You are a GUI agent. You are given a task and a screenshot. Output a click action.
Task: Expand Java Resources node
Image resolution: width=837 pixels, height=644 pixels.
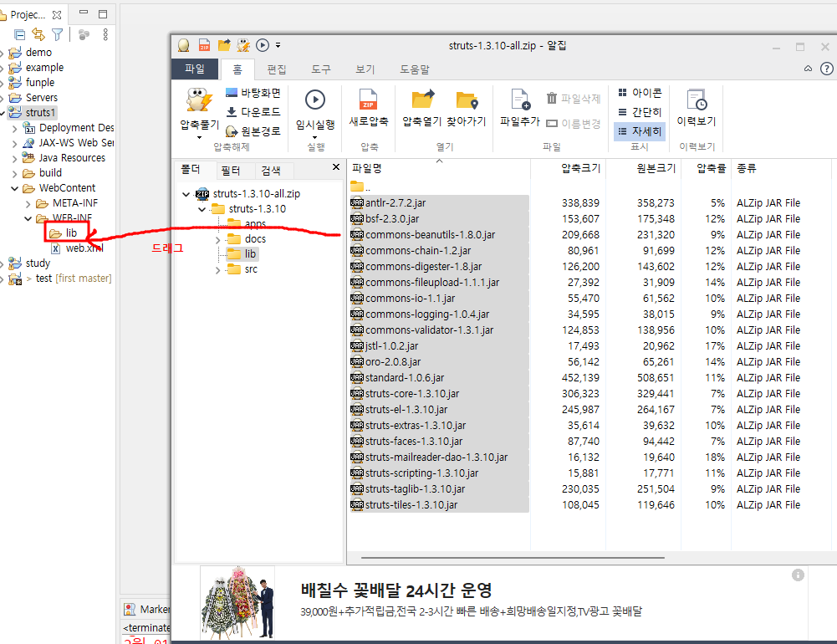(x=14, y=159)
